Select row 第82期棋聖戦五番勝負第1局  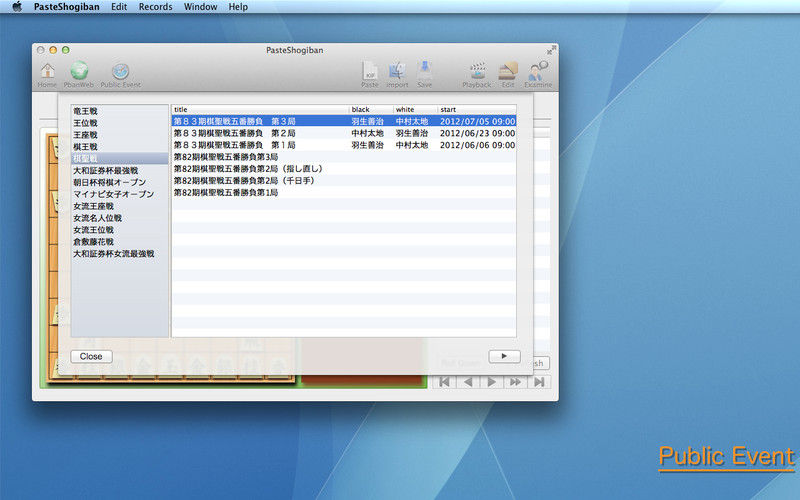pyautogui.click(x=344, y=192)
